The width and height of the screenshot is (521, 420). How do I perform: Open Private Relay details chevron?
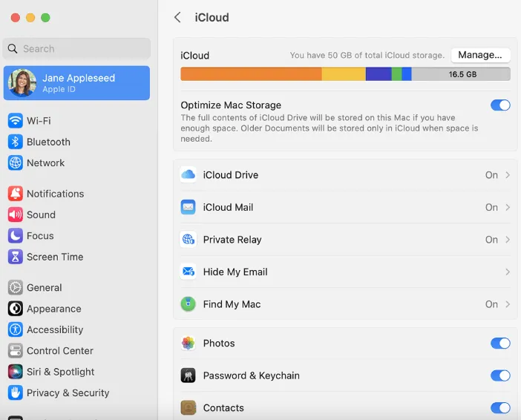pyautogui.click(x=508, y=239)
